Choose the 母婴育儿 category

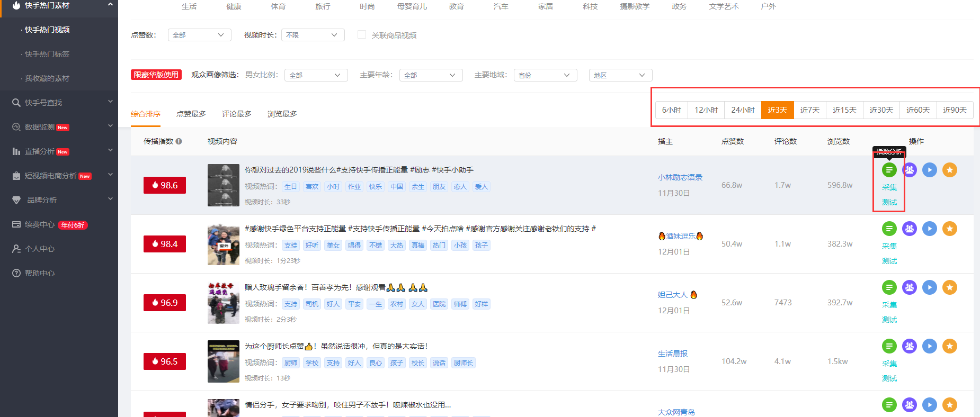412,6
